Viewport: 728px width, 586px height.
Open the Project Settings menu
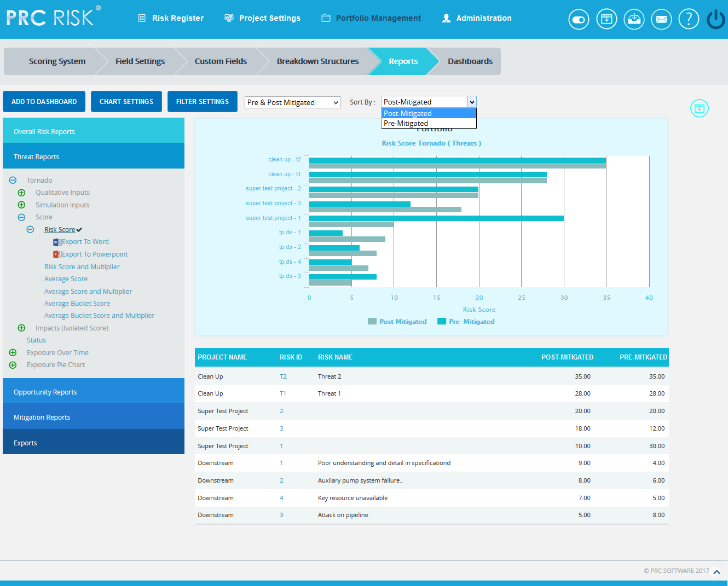click(262, 18)
